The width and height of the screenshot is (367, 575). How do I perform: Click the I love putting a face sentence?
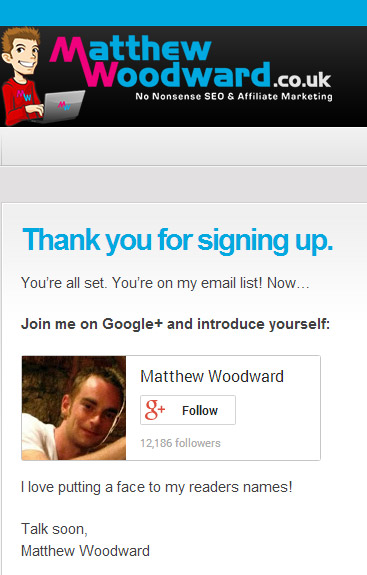point(157,487)
